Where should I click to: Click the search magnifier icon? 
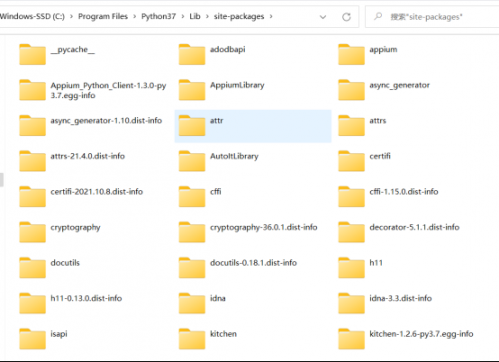(378, 16)
